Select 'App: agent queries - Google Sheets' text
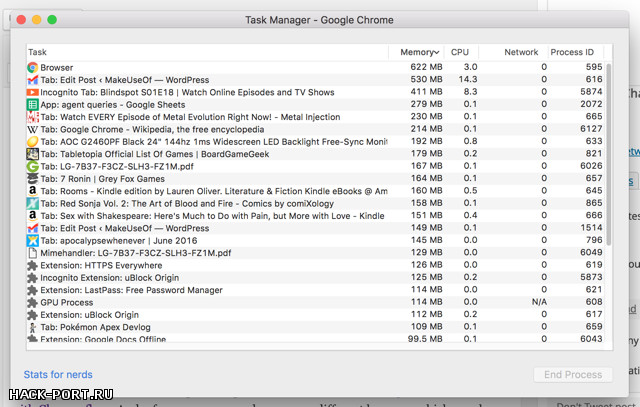Screen dimensions: 640x407 (x=113, y=105)
